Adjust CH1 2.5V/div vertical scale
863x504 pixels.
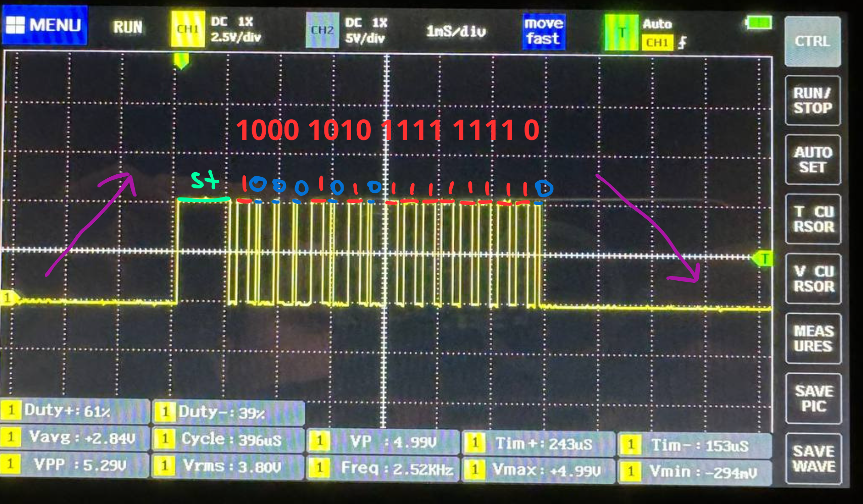click(x=235, y=37)
